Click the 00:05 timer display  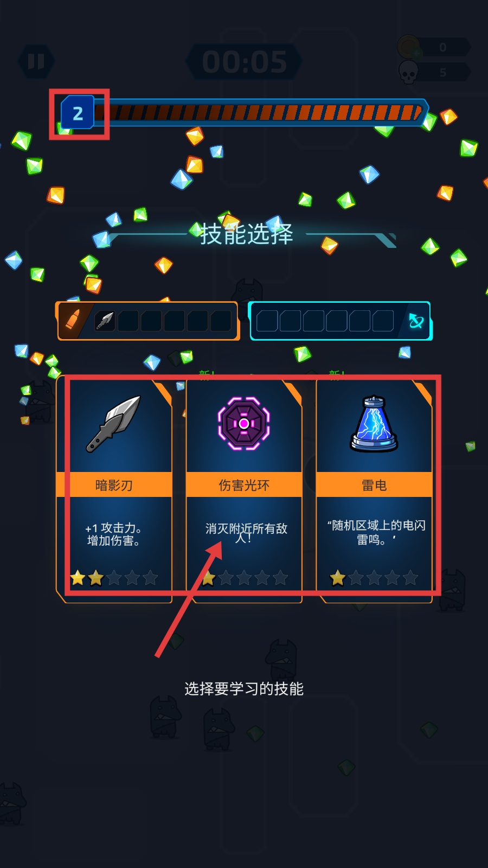[244, 62]
